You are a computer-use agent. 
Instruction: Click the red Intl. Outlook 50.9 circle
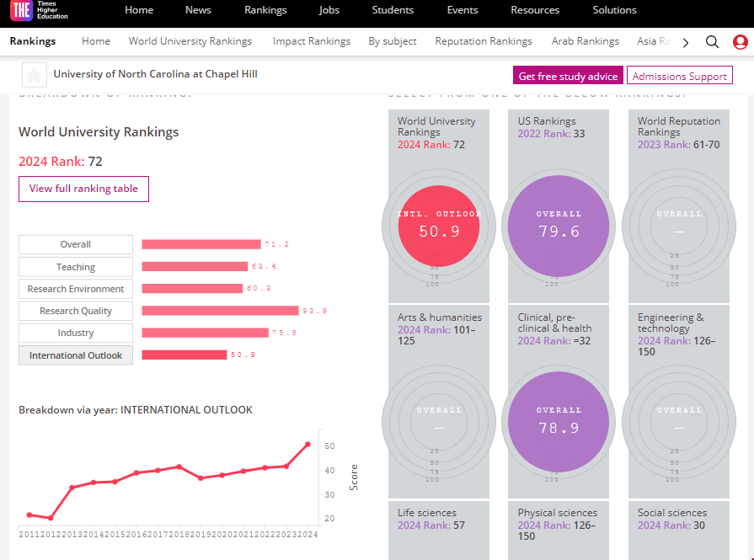click(x=439, y=226)
